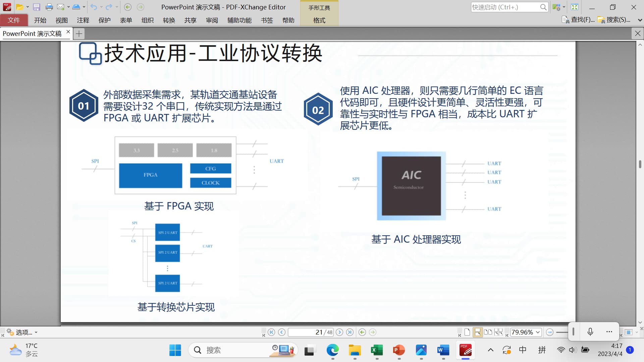This screenshot has height=362, width=644.
Task: Click the 查找(F) find button
Action: point(578,20)
